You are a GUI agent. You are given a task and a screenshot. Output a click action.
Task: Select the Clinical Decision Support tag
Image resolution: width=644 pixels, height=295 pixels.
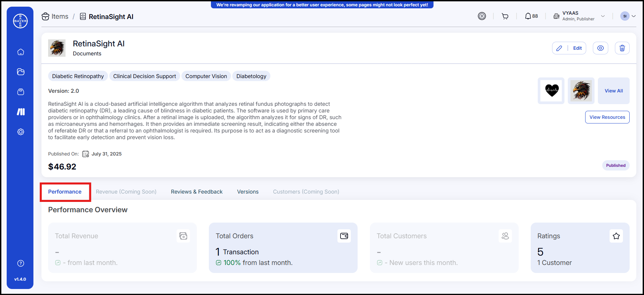pyautogui.click(x=144, y=76)
